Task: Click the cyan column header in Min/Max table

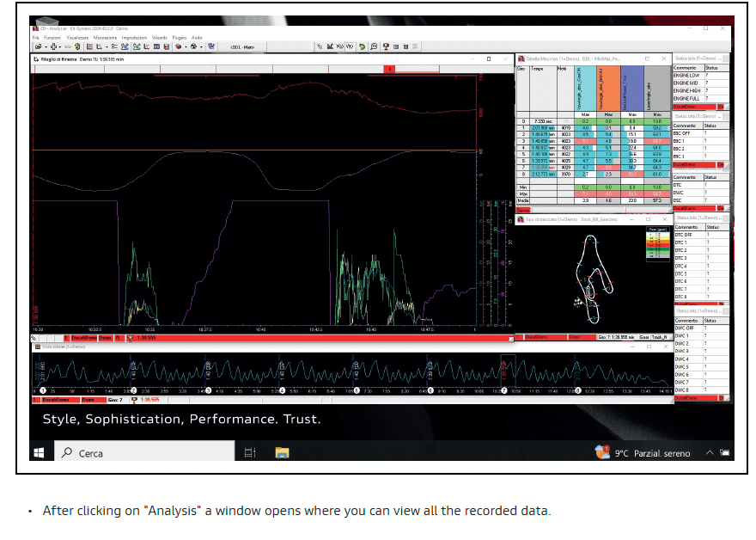Action: [585, 89]
